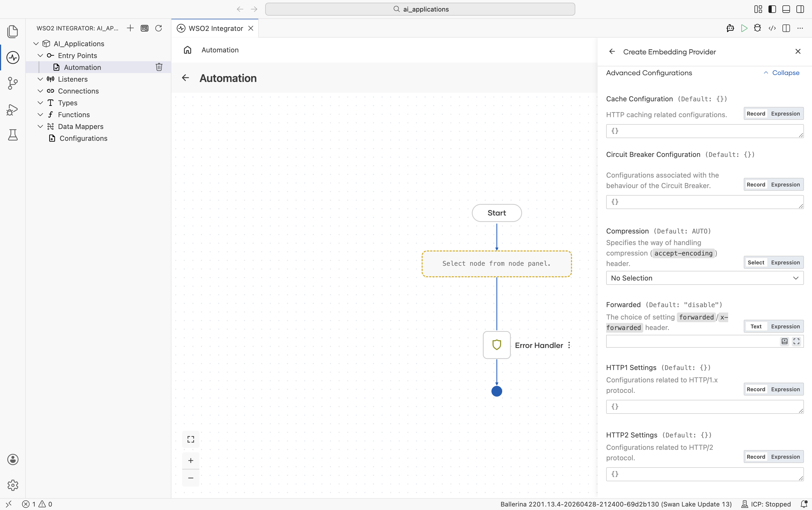
Task: Switch Forwarded field to Text mode
Action: [756, 326]
